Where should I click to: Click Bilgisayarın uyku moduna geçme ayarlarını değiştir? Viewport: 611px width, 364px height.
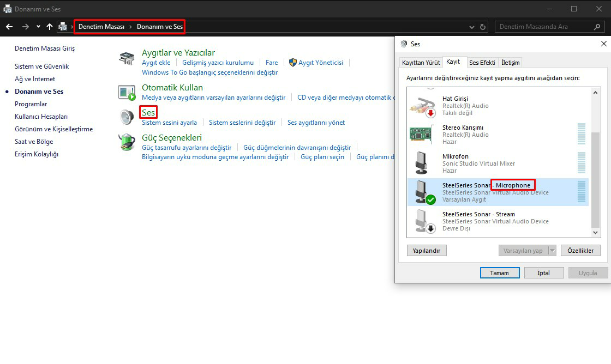215,157
